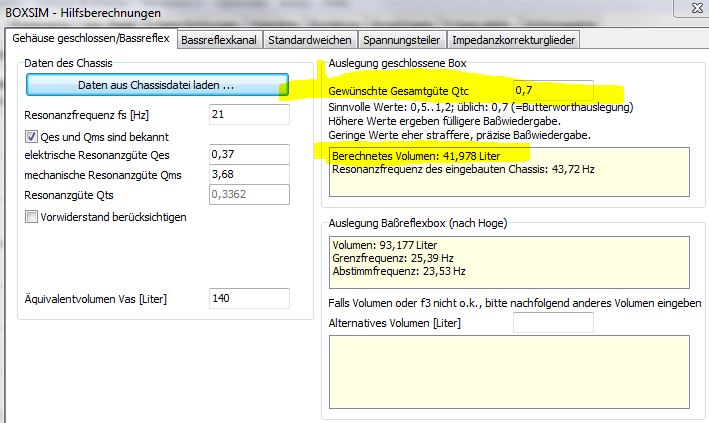This screenshot has height=423, width=709.
Task: Click the Äquivalentvolumen Vas input field
Action: pos(249,299)
